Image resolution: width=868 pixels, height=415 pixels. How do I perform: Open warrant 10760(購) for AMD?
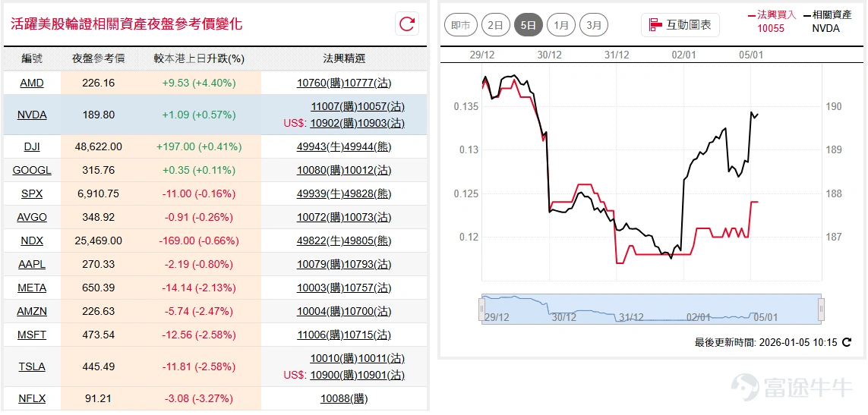coord(320,83)
